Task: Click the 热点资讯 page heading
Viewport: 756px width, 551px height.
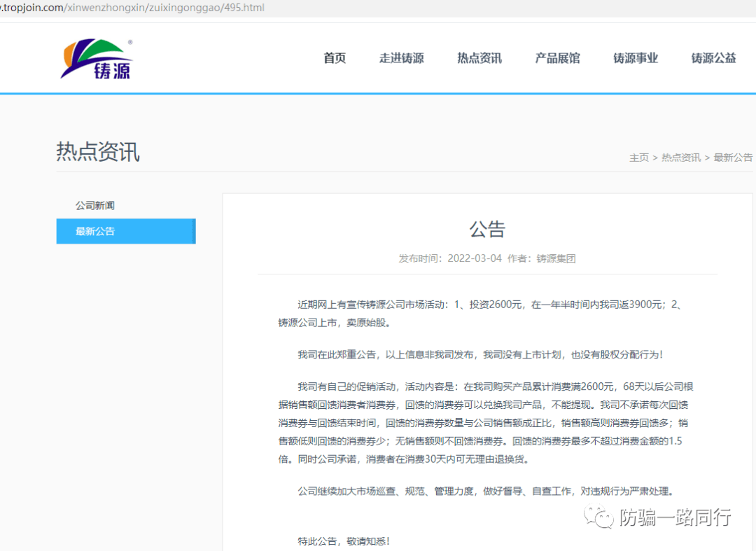Action: [x=98, y=152]
